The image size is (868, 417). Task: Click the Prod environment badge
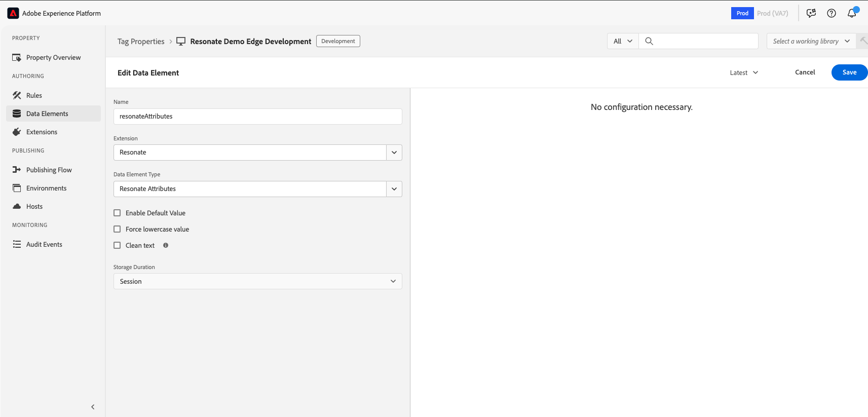point(742,13)
